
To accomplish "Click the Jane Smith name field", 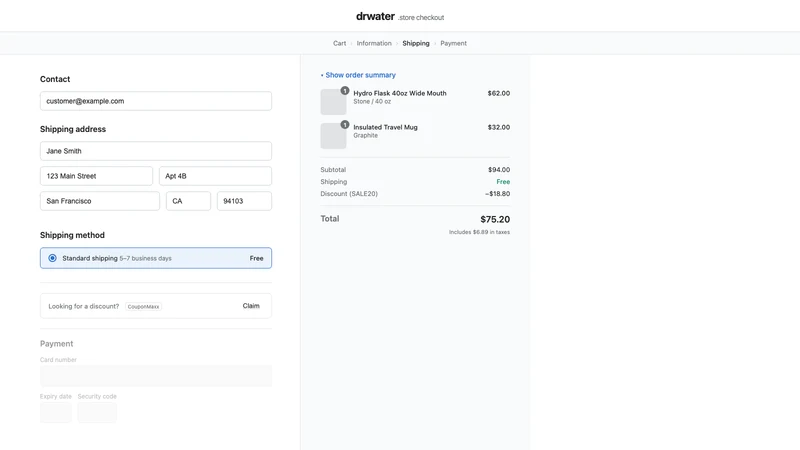I will point(156,151).
